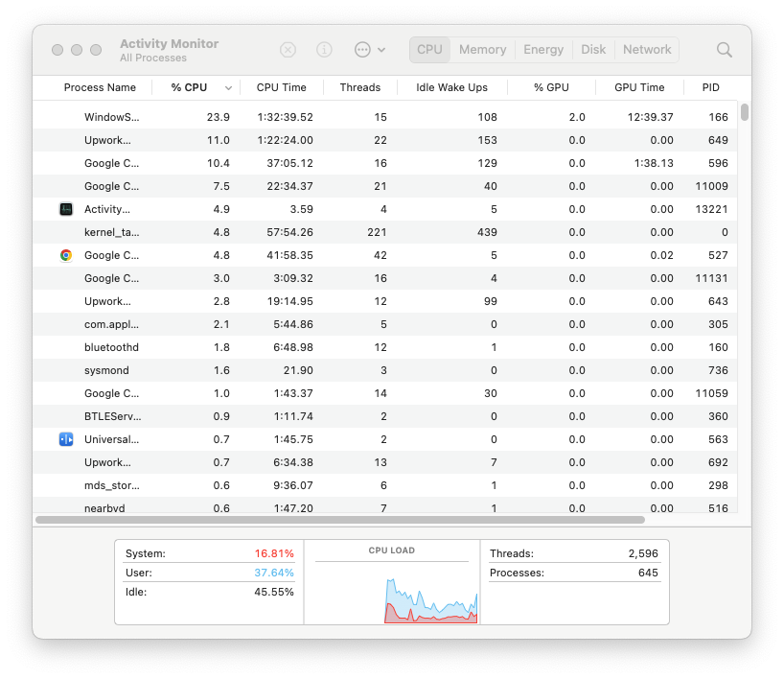The height and width of the screenshot is (679, 784).
Task: Click the search magnifier icon
Action: click(x=724, y=49)
